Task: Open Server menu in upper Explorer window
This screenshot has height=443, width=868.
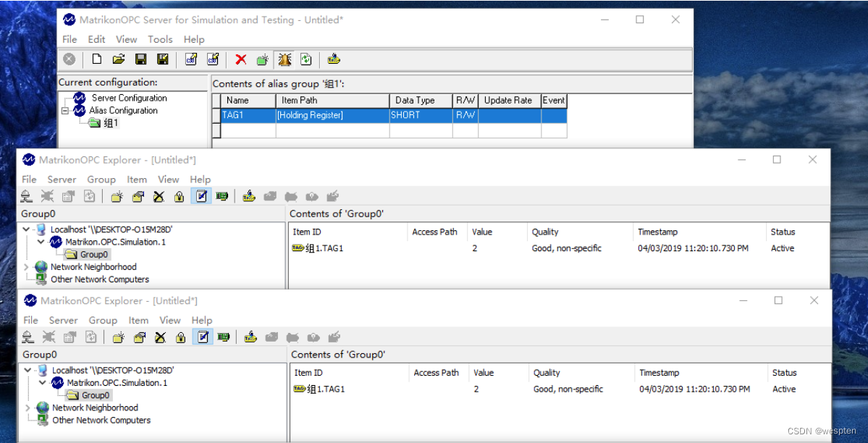Action: point(61,180)
